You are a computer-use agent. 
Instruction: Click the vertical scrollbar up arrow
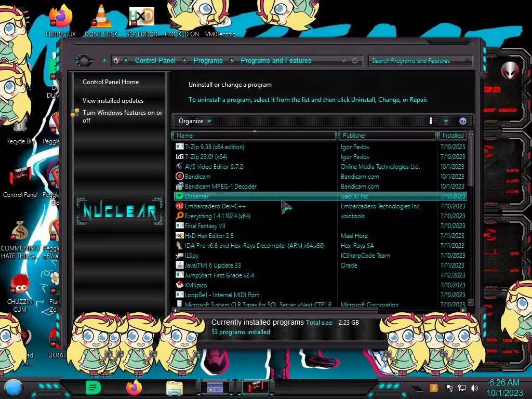pyautogui.click(x=471, y=134)
